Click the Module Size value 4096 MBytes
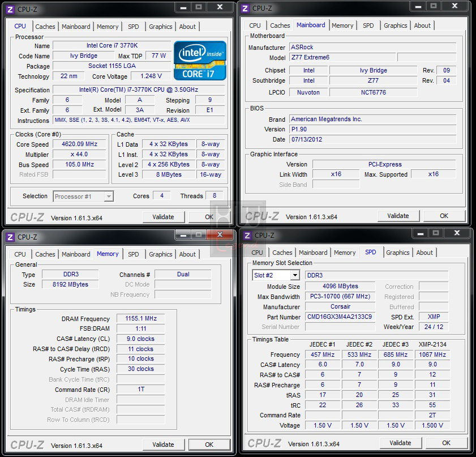Image resolution: width=476 pixels, height=457 pixels. pos(340,287)
